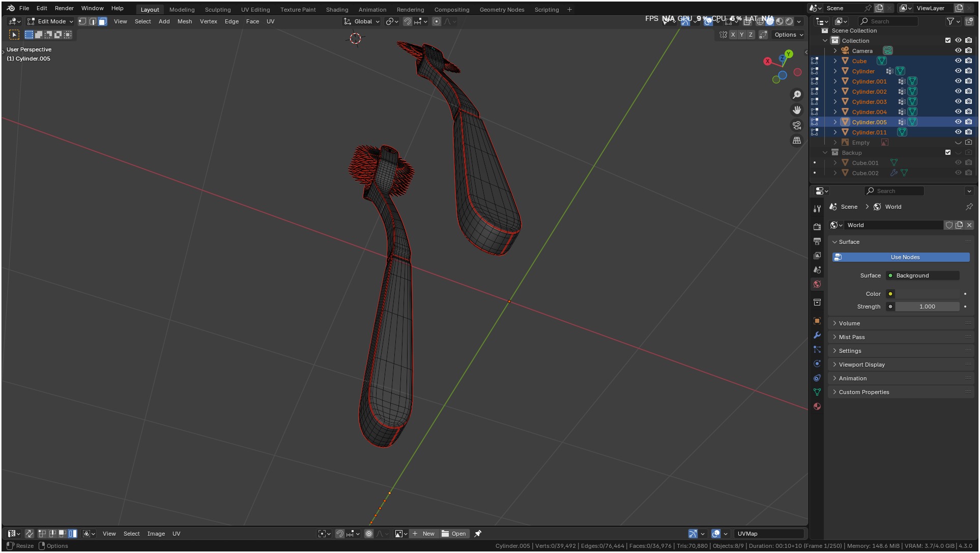Expand the Viewport Display panel
980x553 pixels.
pyautogui.click(x=861, y=365)
